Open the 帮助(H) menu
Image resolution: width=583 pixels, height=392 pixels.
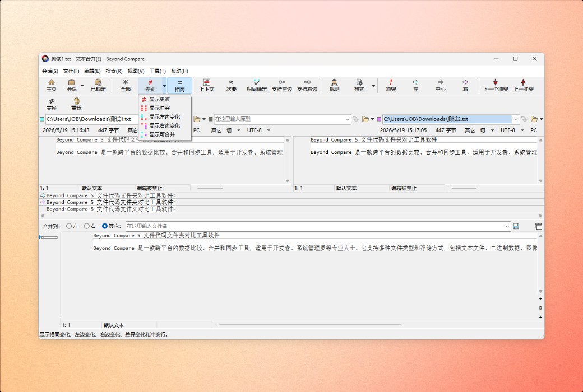coord(179,71)
